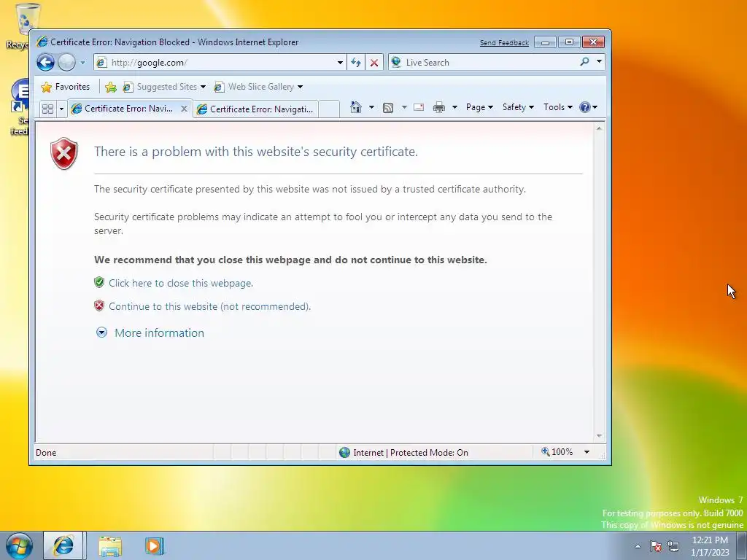The height and width of the screenshot is (560, 747).
Task: Refresh the page with the Refresh icon
Action: (356, 63)
